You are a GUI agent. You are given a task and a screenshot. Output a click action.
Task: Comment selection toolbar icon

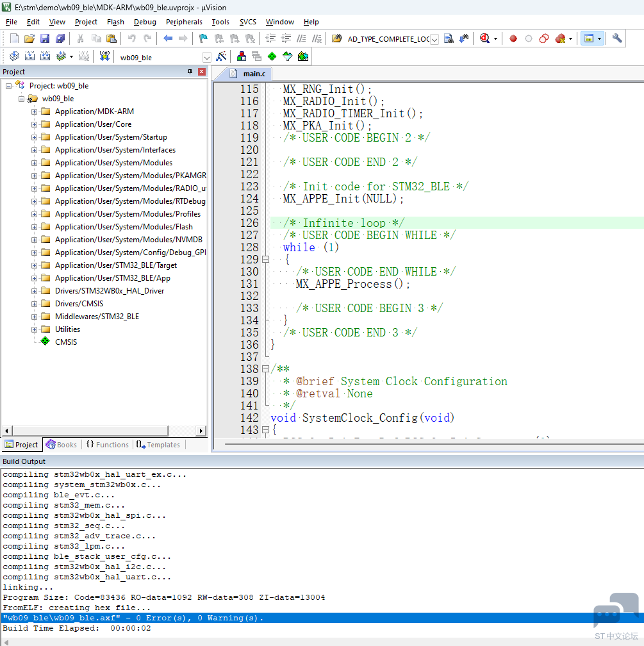click(x=301, y=38)
